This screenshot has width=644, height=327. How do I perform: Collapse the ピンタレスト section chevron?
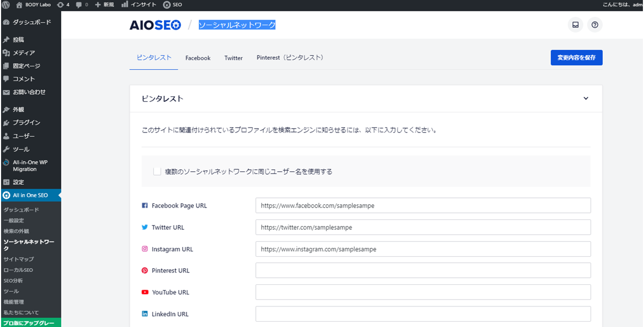pyautogui.click(x=586, y=98)
